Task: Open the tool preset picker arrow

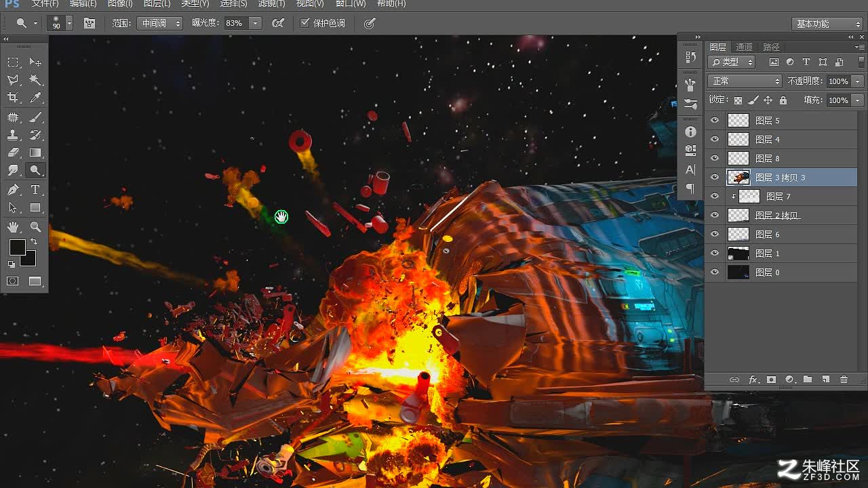Action: coord(35,23)
